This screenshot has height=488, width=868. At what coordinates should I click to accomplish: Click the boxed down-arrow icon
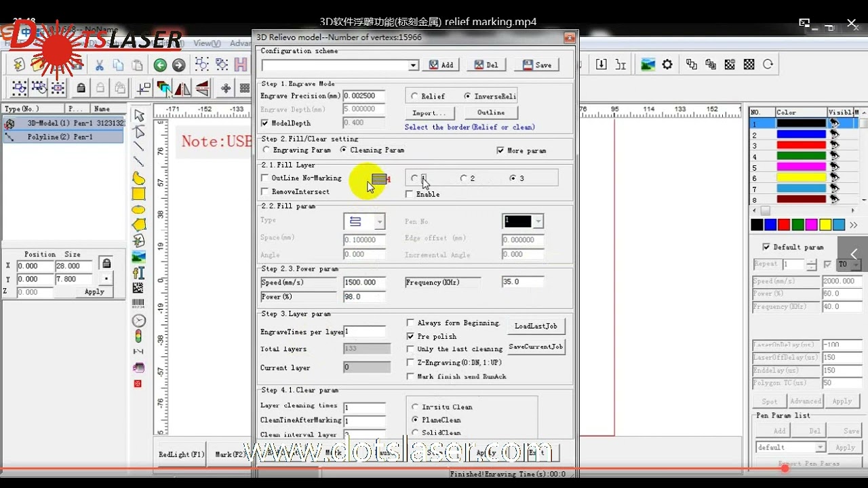[x=601, y=64]
